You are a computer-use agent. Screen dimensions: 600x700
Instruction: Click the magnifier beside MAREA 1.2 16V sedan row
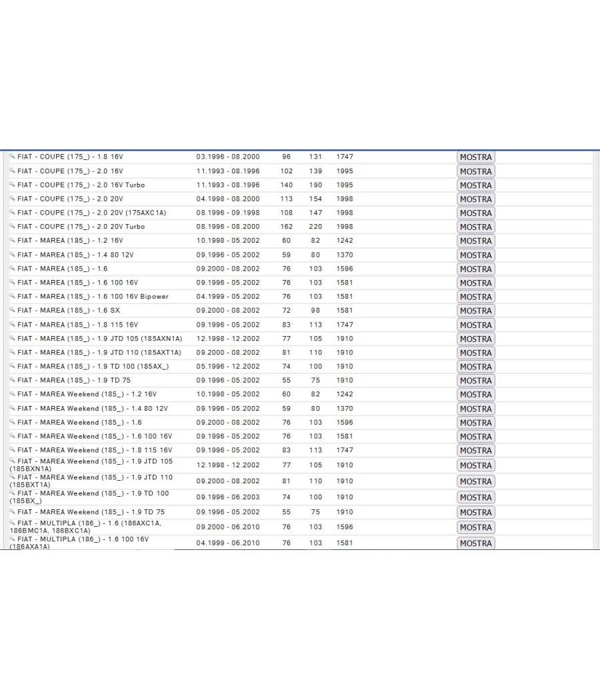13,240
